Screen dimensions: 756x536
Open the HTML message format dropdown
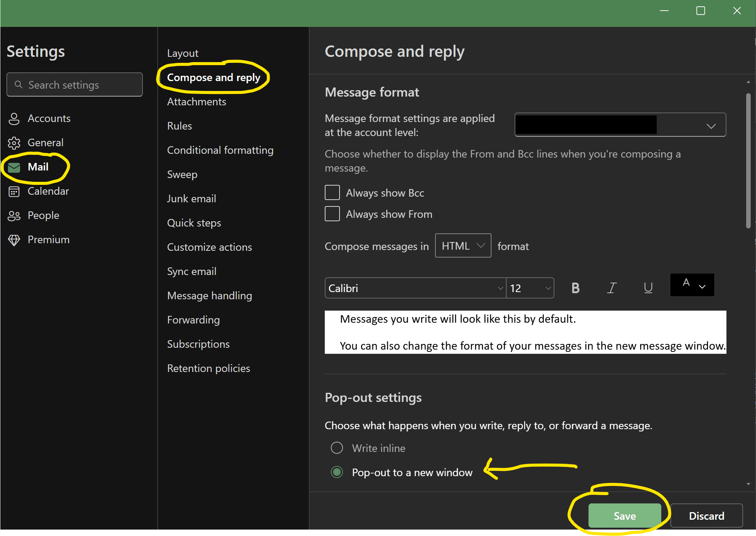point(463,246)
